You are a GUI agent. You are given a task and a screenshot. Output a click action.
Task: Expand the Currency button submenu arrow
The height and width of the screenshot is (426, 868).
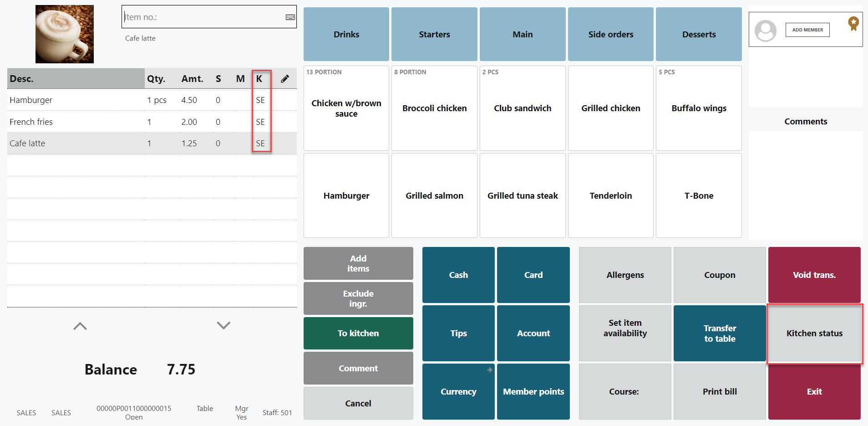pyautogui.click(x=489, y=370)
